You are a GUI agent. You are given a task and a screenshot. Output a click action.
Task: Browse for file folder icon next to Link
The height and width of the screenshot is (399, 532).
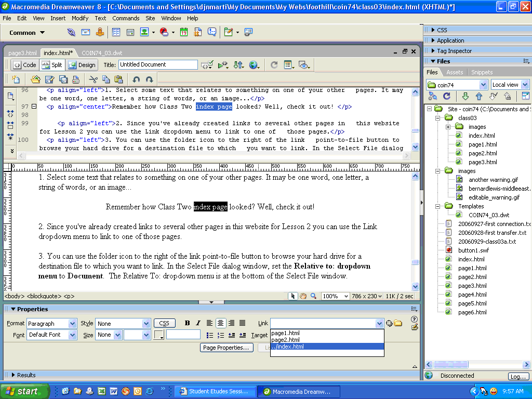point(398,323)
